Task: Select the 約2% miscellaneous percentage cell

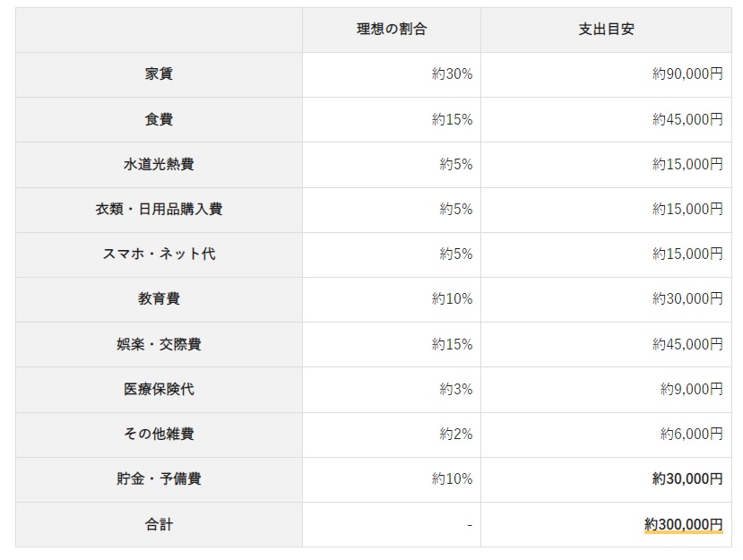Action: tap(455, 434)
